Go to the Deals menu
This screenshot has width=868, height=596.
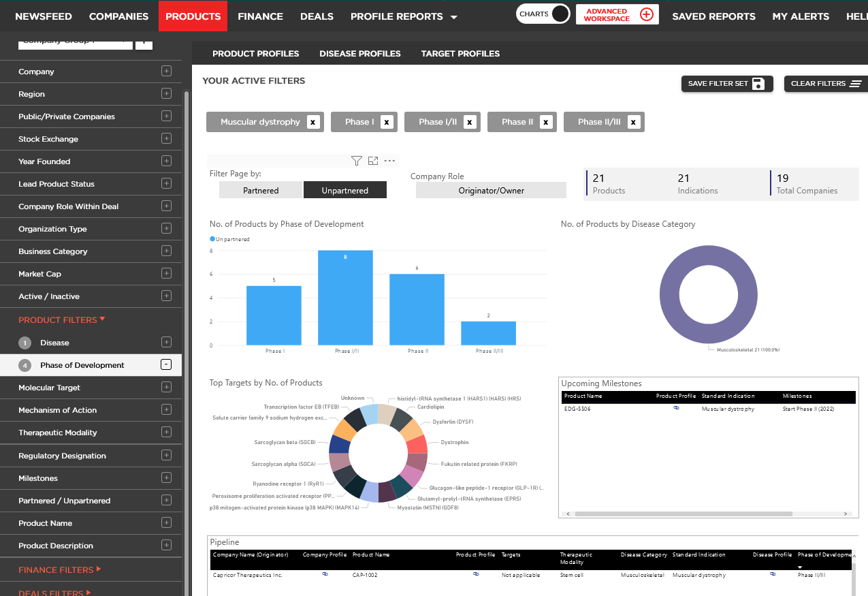pos(317,16)
